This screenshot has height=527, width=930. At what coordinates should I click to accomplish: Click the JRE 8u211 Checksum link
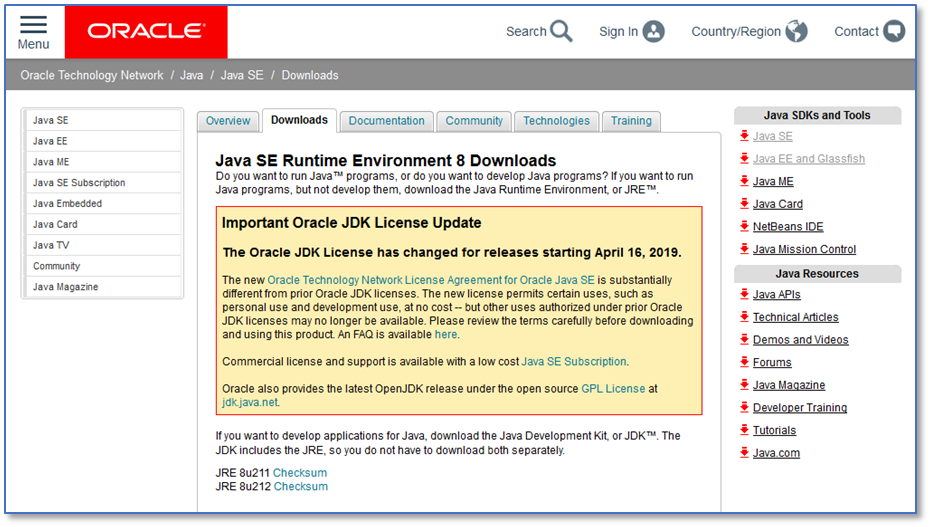300,473
